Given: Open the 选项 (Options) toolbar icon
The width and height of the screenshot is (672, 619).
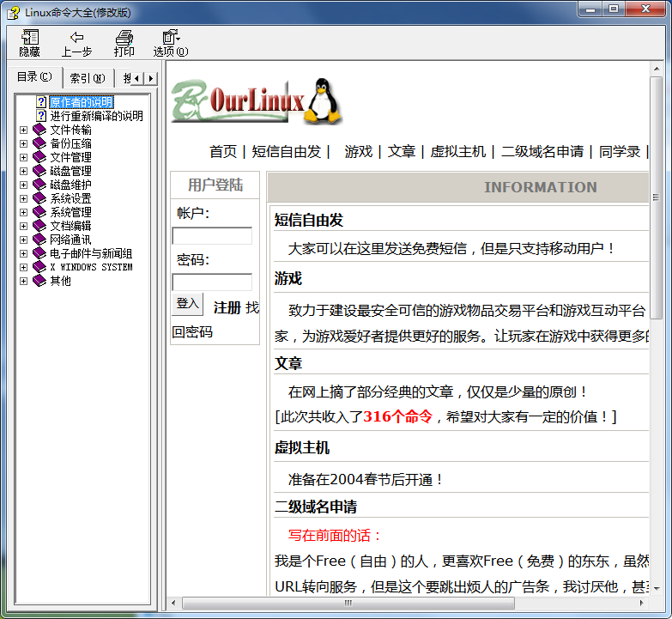Looking at the screenshot, I should point(171,38).
